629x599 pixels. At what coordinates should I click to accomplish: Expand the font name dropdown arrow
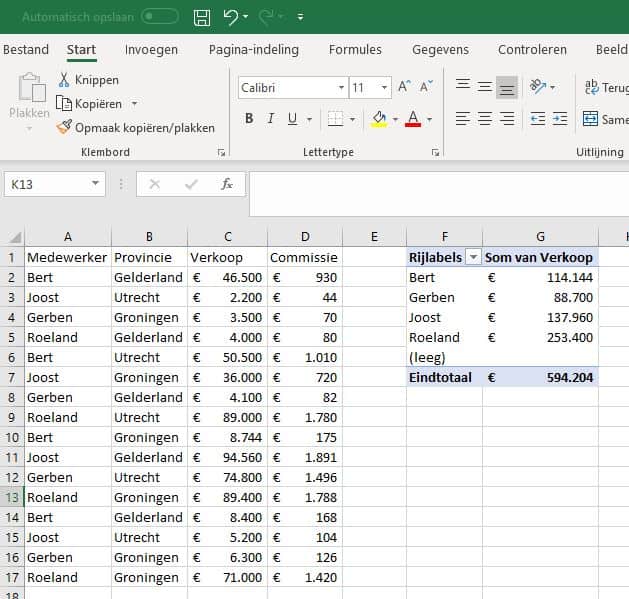point(341,87)
